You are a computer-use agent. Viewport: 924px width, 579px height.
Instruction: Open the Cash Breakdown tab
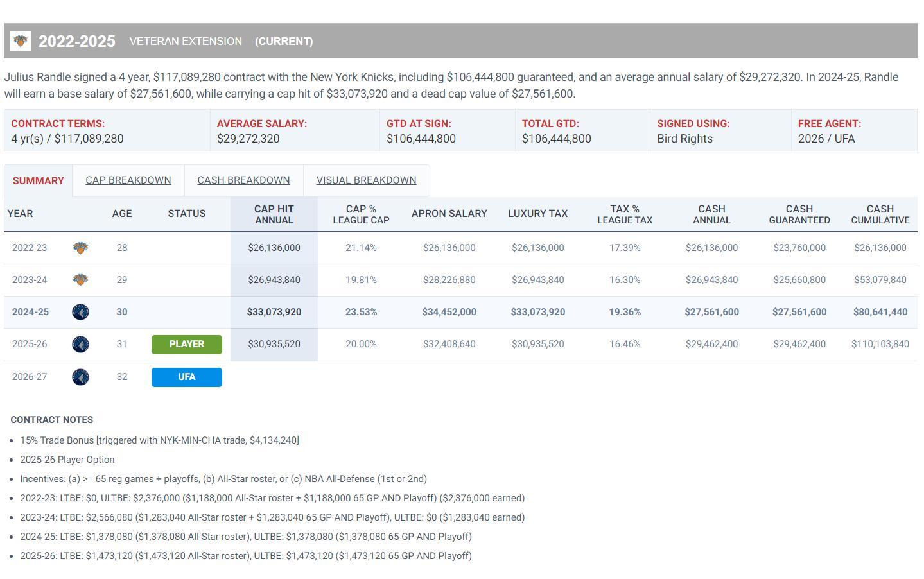243,180
